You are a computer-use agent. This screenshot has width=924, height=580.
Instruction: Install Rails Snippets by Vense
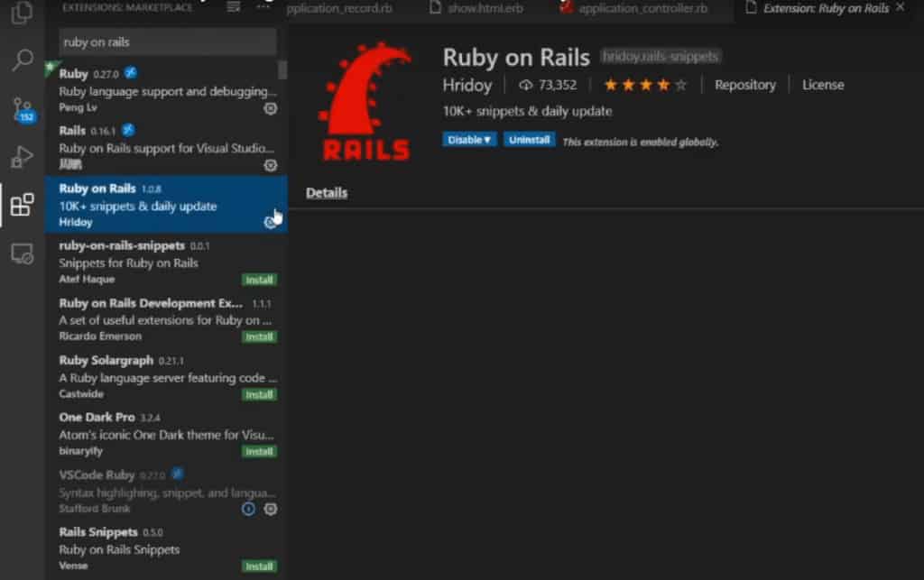259,566
